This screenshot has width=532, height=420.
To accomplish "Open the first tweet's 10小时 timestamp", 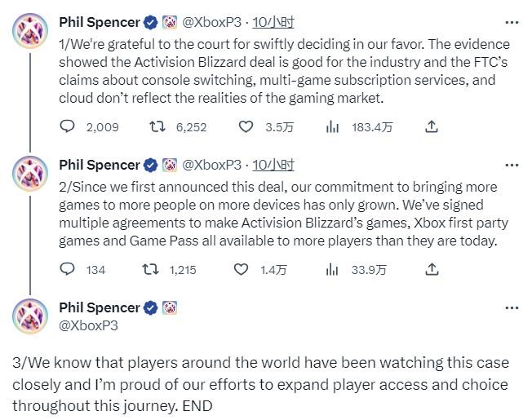I will pos(273,22).
